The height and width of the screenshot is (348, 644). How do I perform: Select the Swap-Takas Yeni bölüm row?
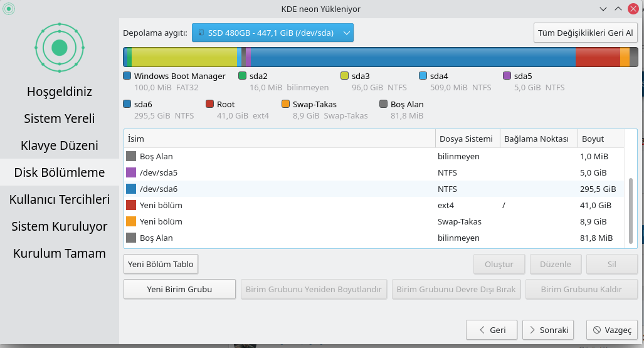pos(374,221)
